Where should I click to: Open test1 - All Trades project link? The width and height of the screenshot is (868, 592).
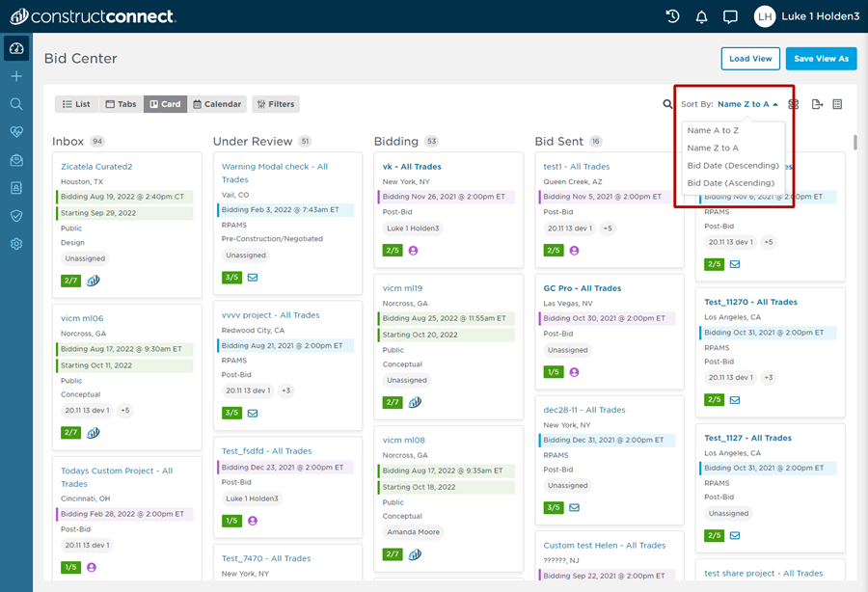577,167
